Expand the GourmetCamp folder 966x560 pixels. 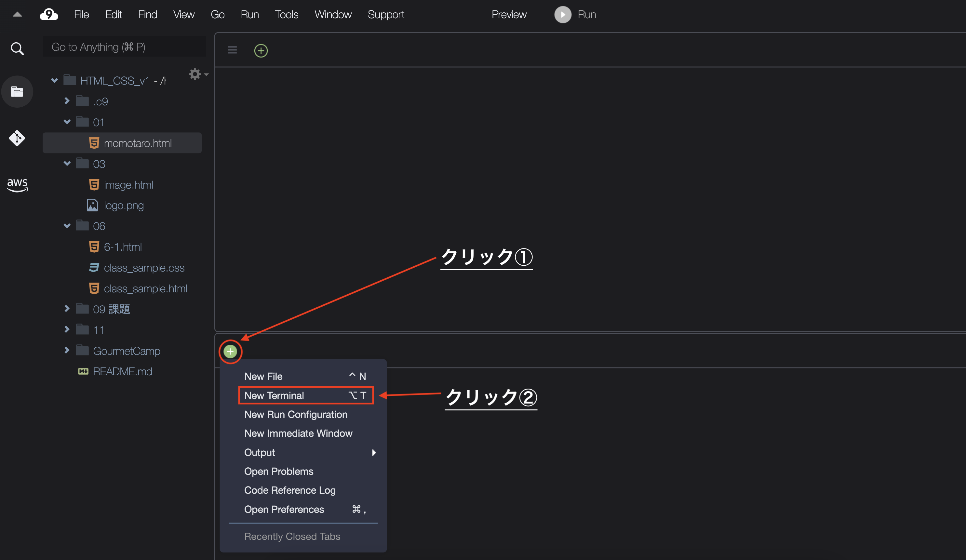[67, 350]
